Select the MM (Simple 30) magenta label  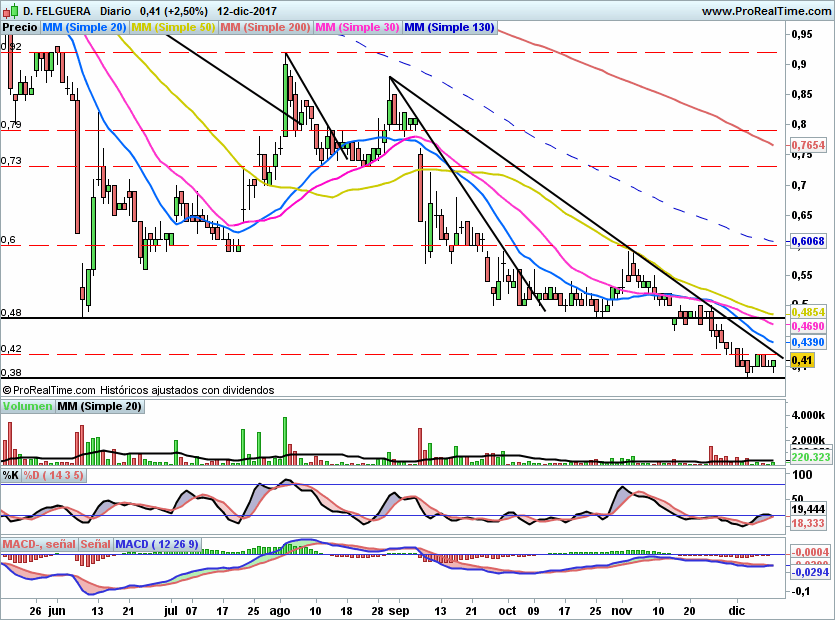coord(357,27)
